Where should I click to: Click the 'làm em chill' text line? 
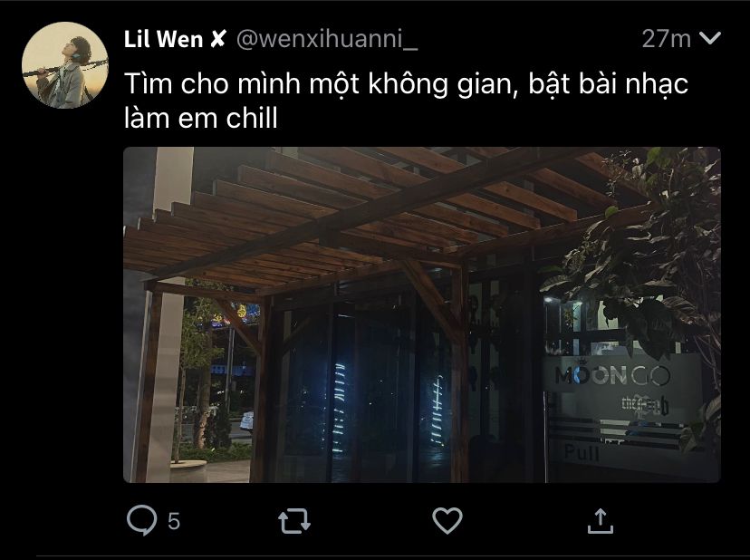point(201,118)
